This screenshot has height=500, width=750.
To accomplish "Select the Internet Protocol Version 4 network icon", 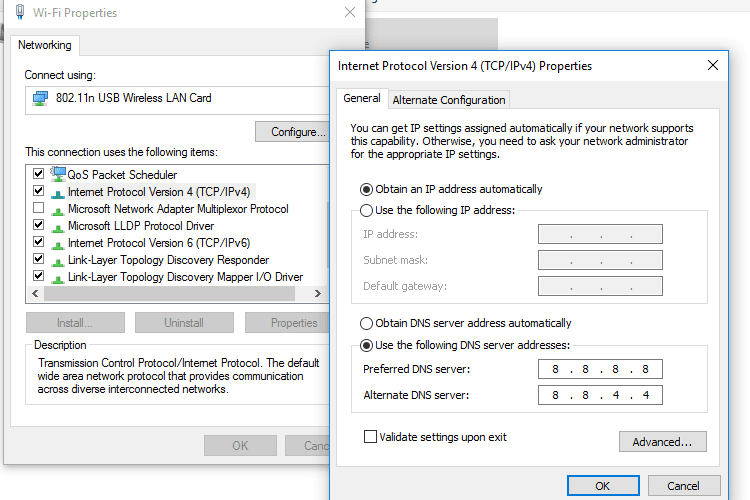I will click(x=58, y=194).
